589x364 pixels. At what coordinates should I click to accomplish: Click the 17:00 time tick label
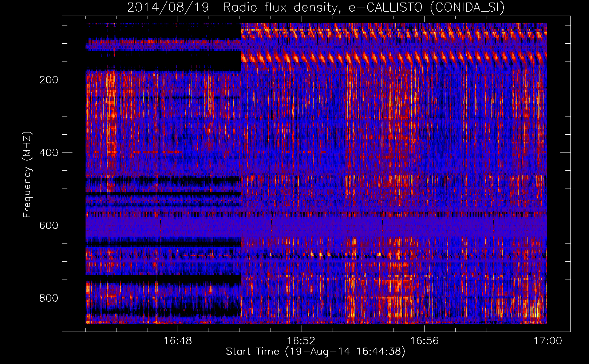(x=548, y=341)
